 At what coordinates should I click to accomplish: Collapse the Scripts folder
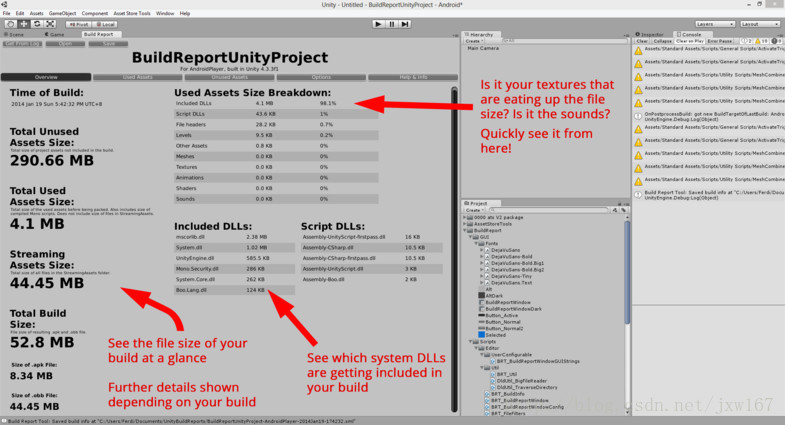(471, 341)
